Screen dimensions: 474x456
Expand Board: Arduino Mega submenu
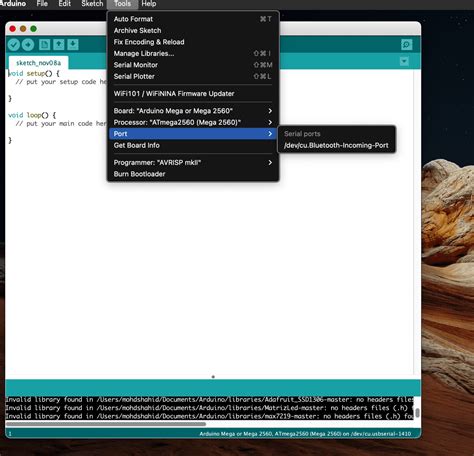(x=193, y=111)
